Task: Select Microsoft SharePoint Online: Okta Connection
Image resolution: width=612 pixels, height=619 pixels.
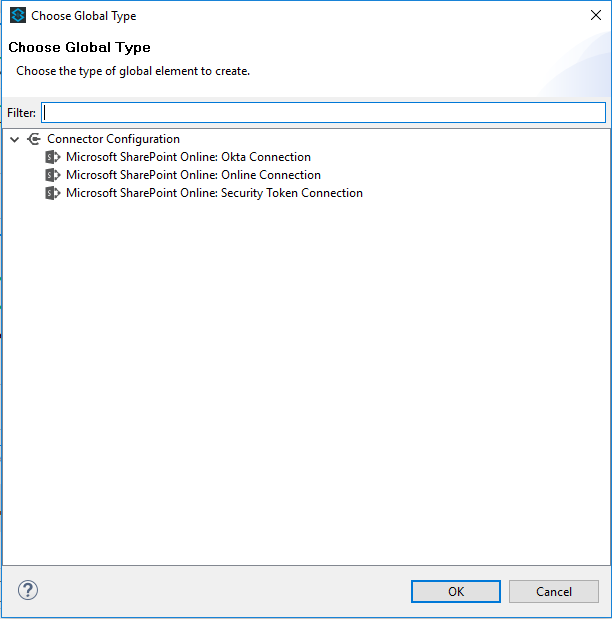Action: click(188, 157)
